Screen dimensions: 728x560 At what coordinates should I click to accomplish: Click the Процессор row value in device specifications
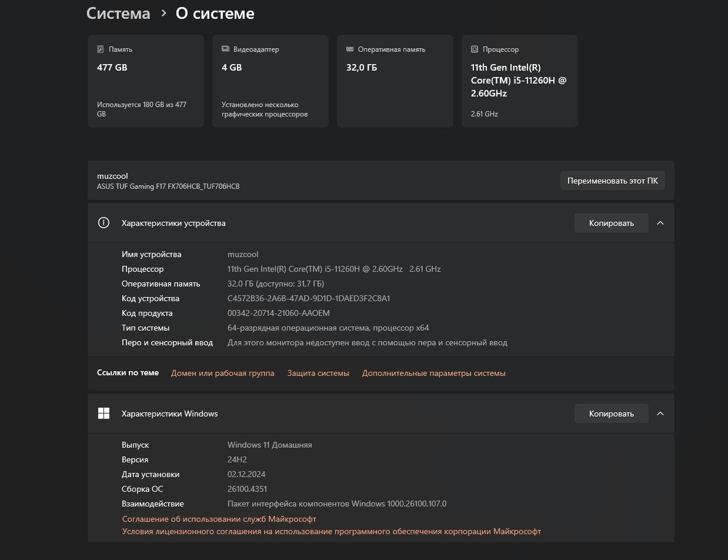(334, 269)
